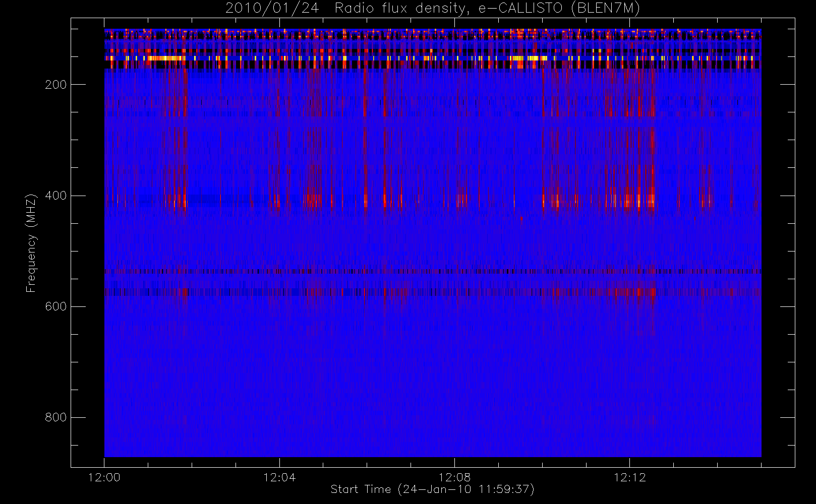This screenshot has height=504, width=816.
Task: Click the '12:12' time axis label
Action: click(x=629, y=477)
